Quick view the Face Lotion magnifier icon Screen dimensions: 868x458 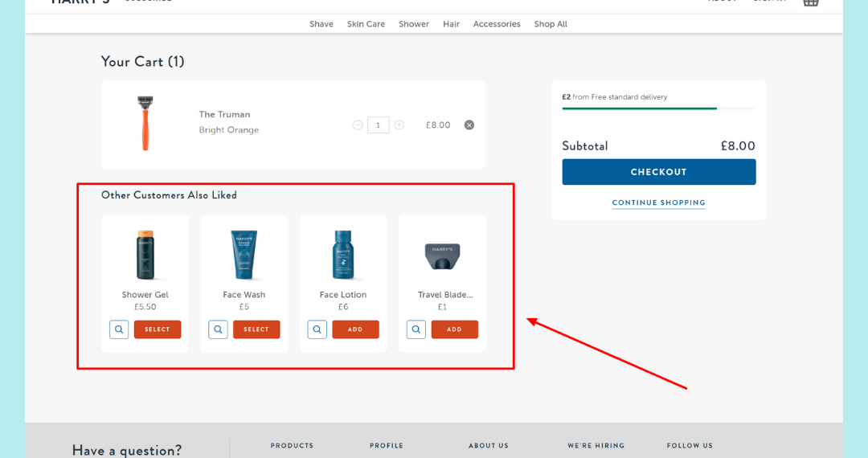[x=317, y=329]
